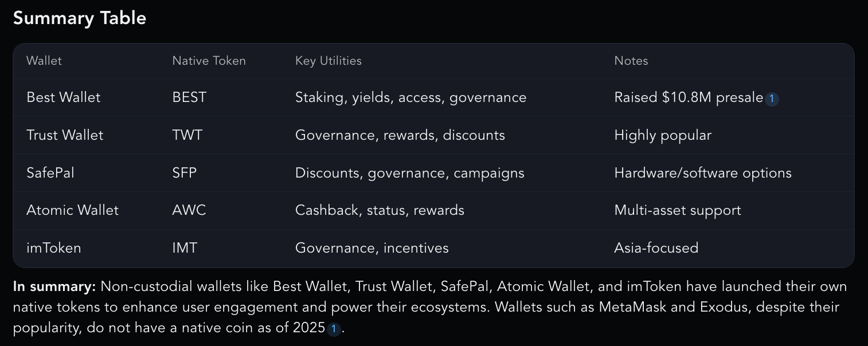Click the Notes column header
Screen dimensions: 868x346
(631, 61)
